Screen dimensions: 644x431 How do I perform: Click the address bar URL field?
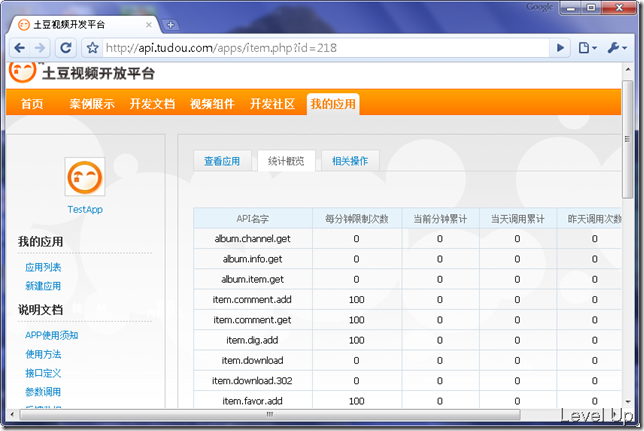(x=324, y=48)
